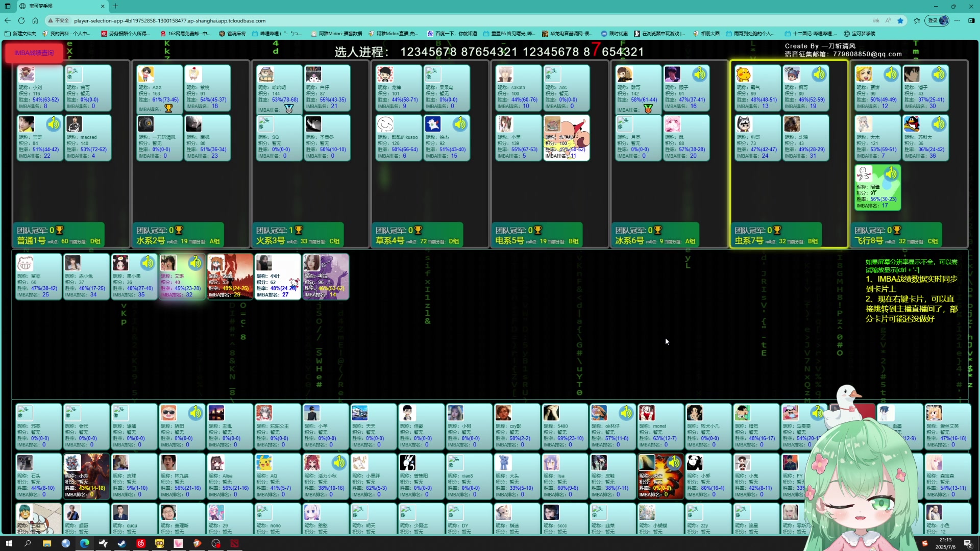Pick player monet from bottom pool

click(x=660, y=427)
